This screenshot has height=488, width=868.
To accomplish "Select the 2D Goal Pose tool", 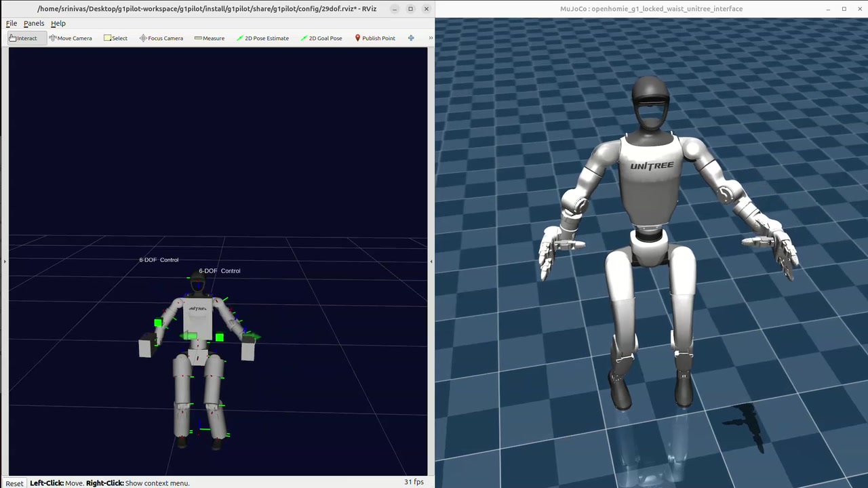I will tap(321, 38).
